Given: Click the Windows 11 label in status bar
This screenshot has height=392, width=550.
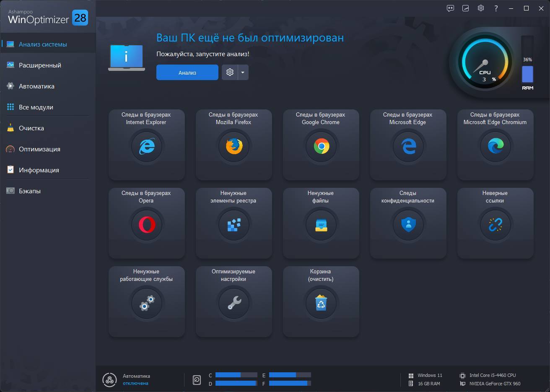Looking at the screenshot, I should click(x=430, y=375).
